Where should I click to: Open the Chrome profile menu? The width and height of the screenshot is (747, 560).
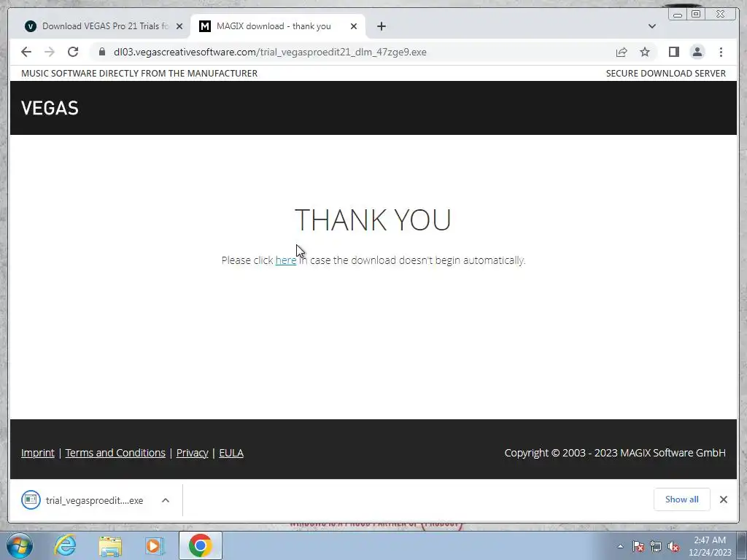tap(697, 52)
